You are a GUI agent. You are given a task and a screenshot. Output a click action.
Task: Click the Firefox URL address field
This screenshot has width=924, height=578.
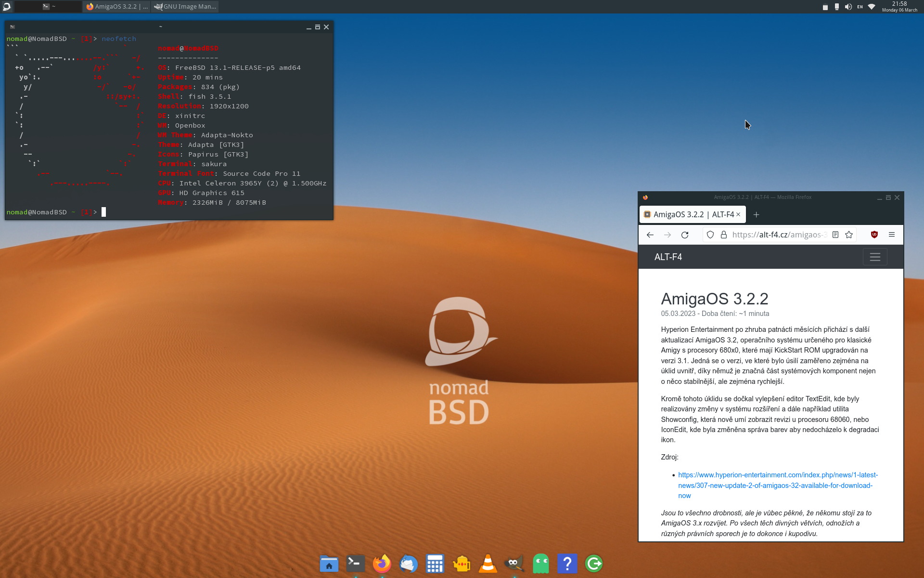pos(779,235)
